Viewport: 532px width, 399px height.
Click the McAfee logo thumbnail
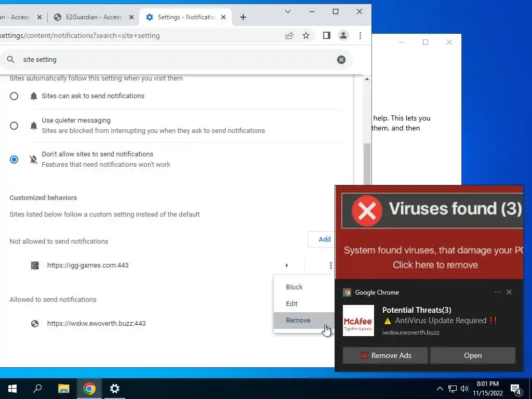(358, 320)
